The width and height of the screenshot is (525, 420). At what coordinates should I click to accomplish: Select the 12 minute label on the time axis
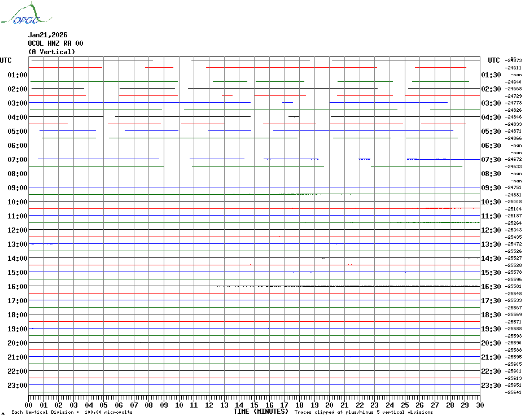tap(209, 405)
